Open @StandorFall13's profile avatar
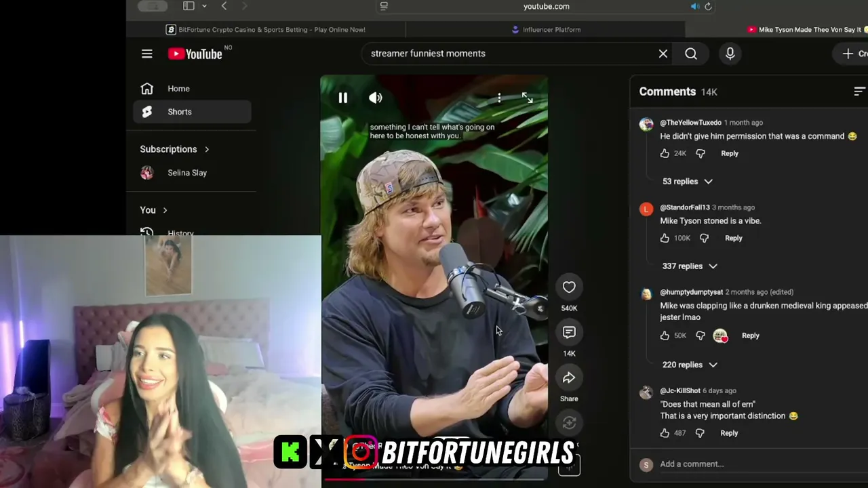This screenshot has width=868, height=488. (x=646, y=209)
